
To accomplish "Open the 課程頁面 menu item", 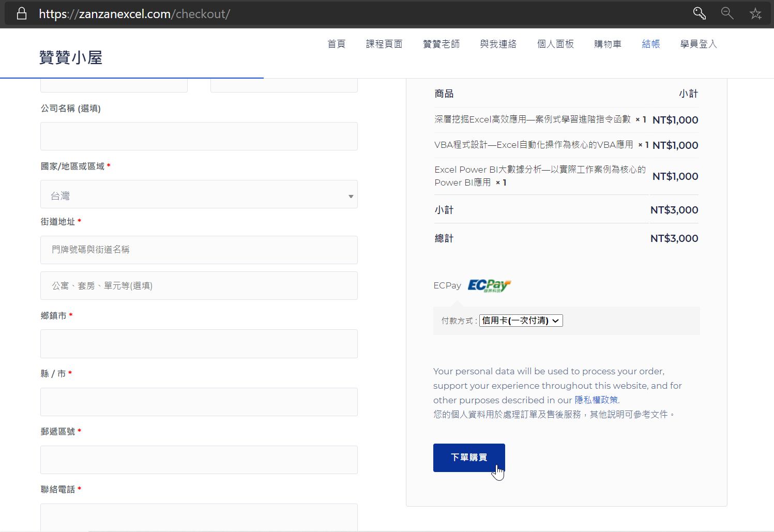I will click(384, 44).
